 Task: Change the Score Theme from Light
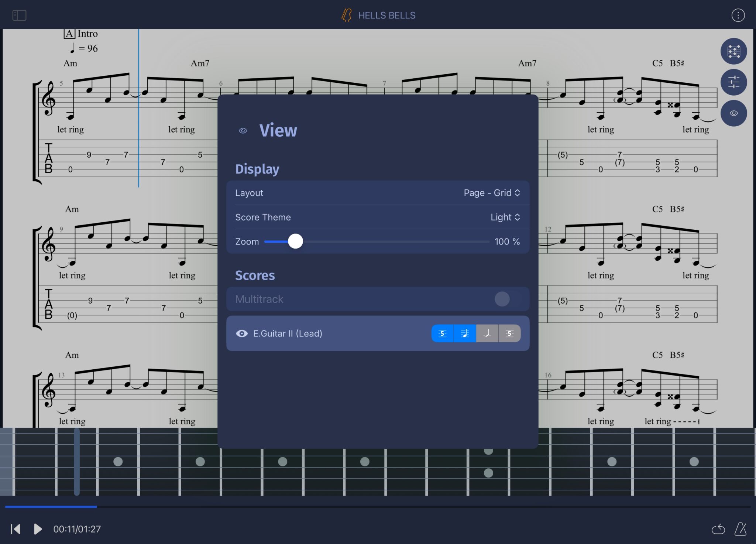point(505,217)
